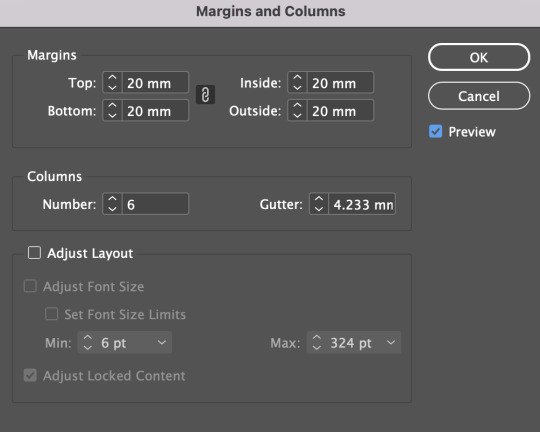The width and height of the screenshot is (540, 432).
Task: Open the Min font size dropdown
Action: click(x=162, y=342)
